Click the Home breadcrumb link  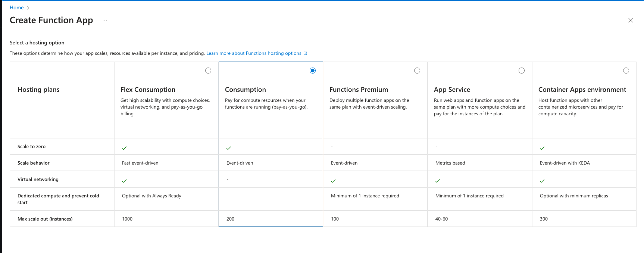[x=16, y=7]
